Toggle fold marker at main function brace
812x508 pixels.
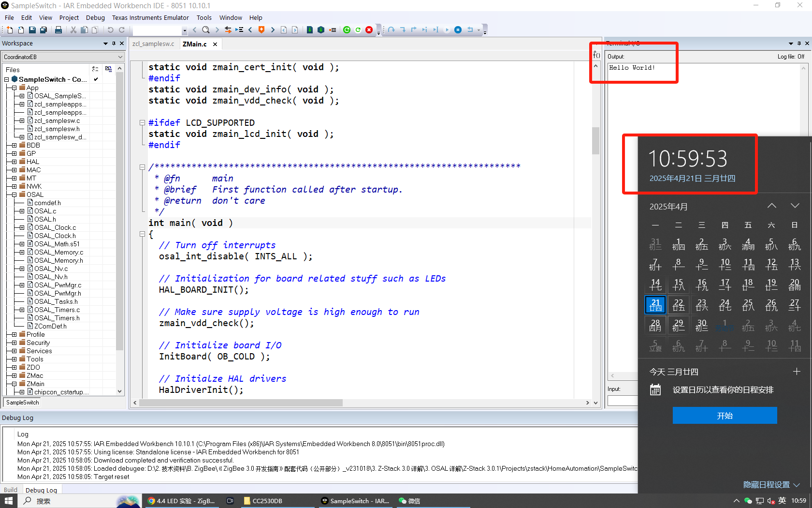point(142,234)
